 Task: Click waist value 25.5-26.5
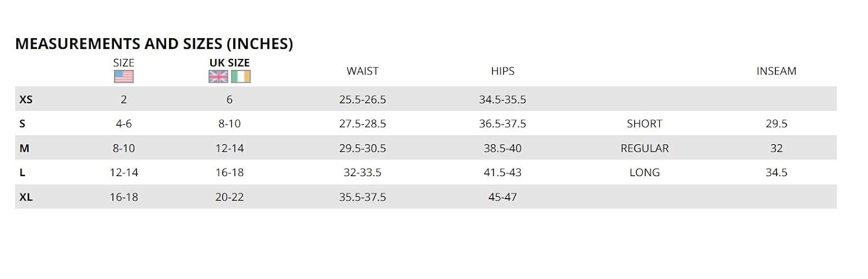(362, 99)
